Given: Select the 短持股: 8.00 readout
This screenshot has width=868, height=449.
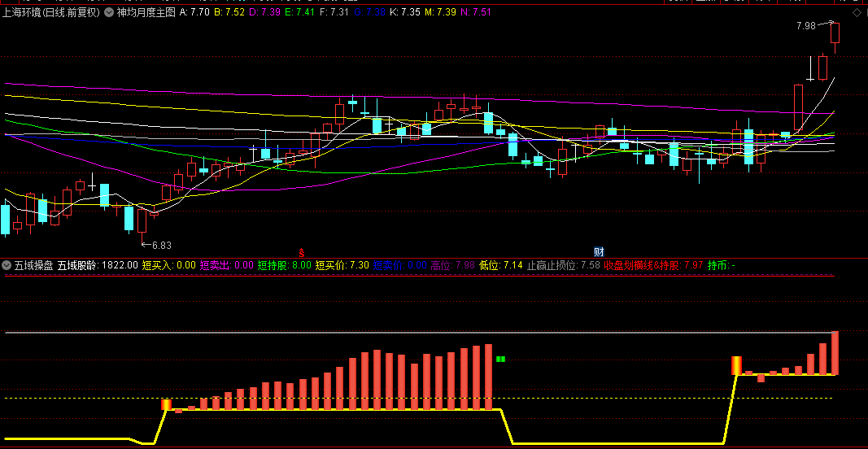Looking at the screenshot, I should (285, 265).
